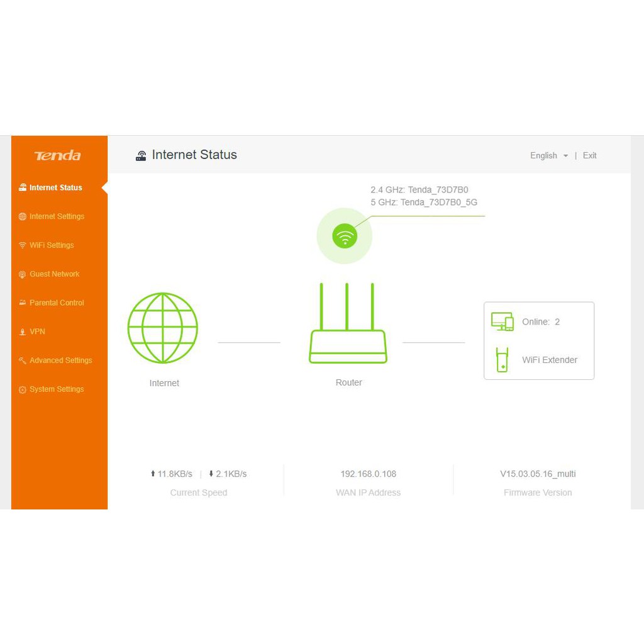Click the WiFi Extender icon
The height and width of the screenshot is (644, 644).
502,360
